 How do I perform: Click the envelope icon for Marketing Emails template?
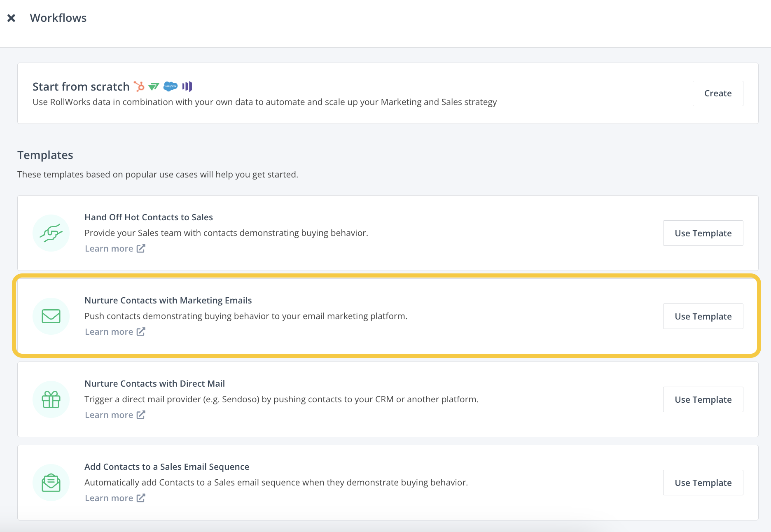(x=51, y=316)
